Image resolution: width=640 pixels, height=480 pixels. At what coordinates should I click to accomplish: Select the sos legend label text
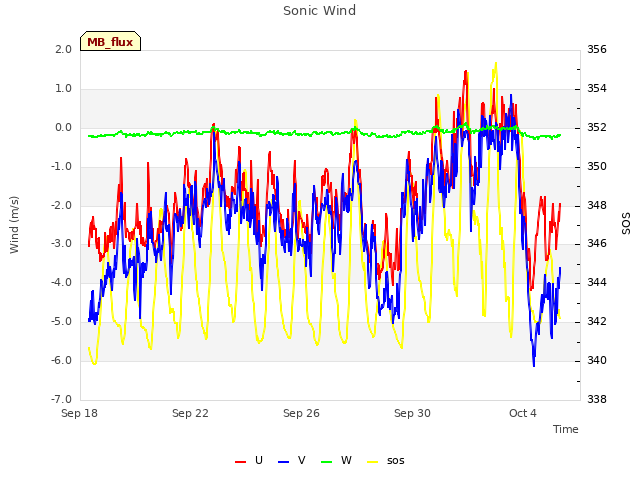pyautogui.click(x=396, y=461)
